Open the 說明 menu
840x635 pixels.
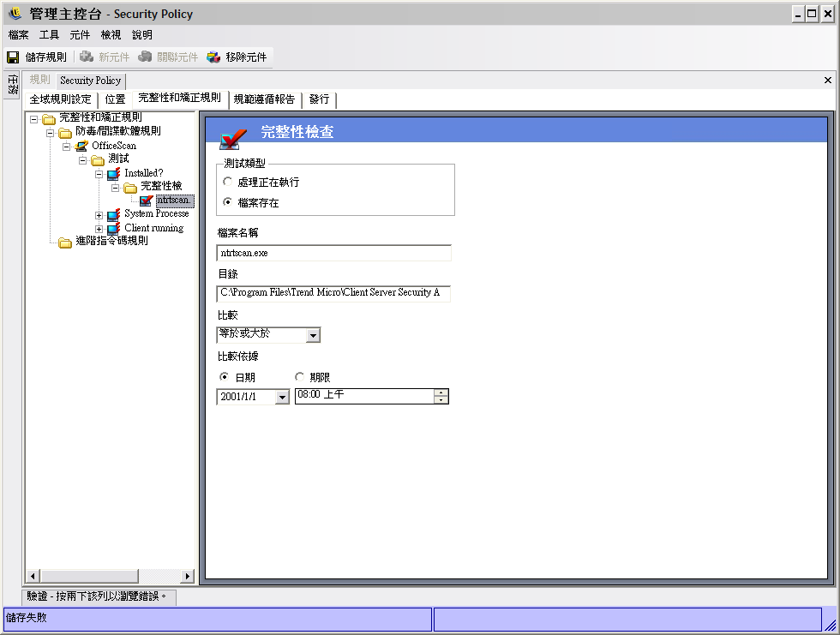(142, 35)
